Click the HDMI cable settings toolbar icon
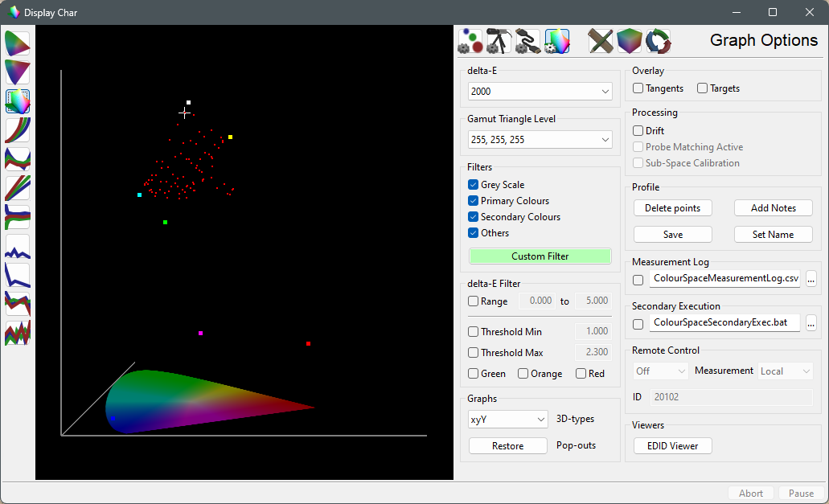This screenshot has width=829, height=504. (527, 41)
